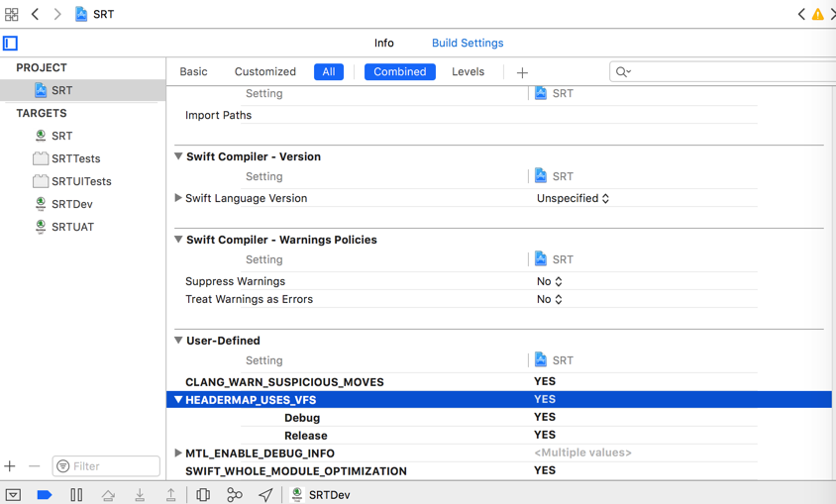Click the debug memory graph icon
Screen dimensions: 836x504
235,494
